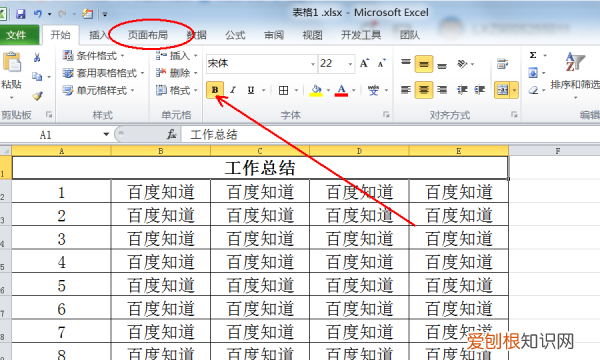Switch to Developer (开发工具) tab
This screenshot has height=360, width=600.
[361, 35]
